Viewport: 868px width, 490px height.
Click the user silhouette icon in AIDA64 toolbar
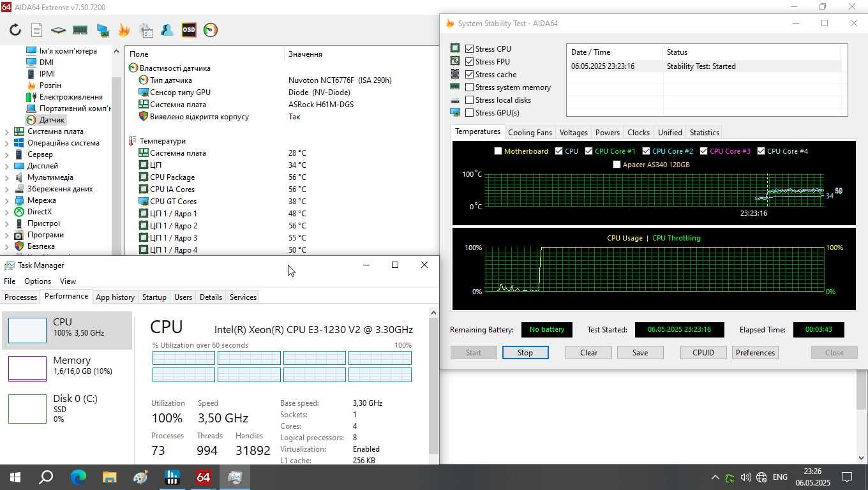point(167,30)
